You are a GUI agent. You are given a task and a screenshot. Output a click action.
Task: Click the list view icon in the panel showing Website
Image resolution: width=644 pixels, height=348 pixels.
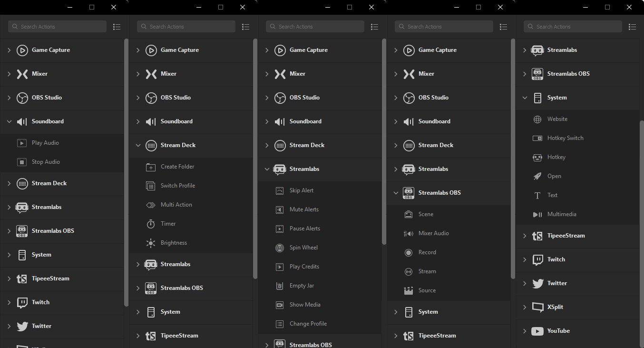click(x=632, y=27)
